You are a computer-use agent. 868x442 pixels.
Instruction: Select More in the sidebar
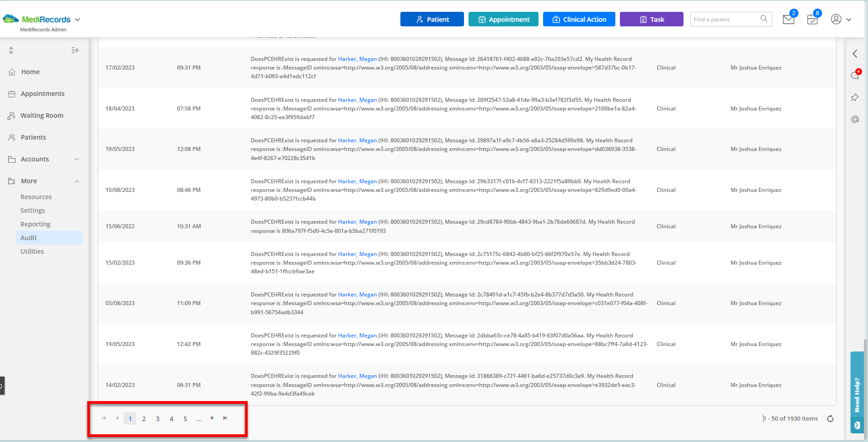29,181
